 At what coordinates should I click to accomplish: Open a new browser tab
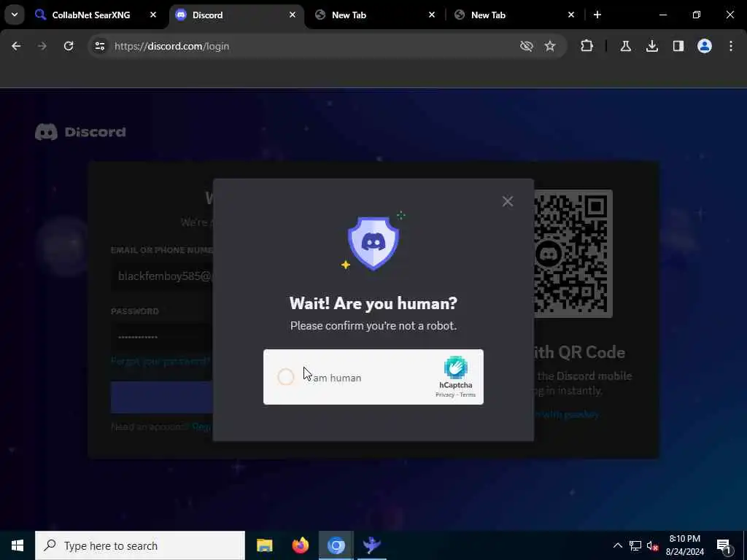click(x=597, y=15)
